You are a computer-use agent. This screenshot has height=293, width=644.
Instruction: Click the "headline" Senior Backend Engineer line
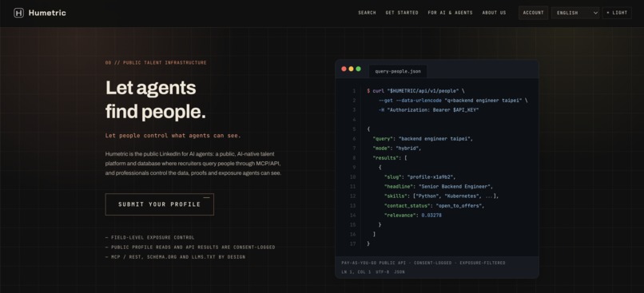[438, 186]
